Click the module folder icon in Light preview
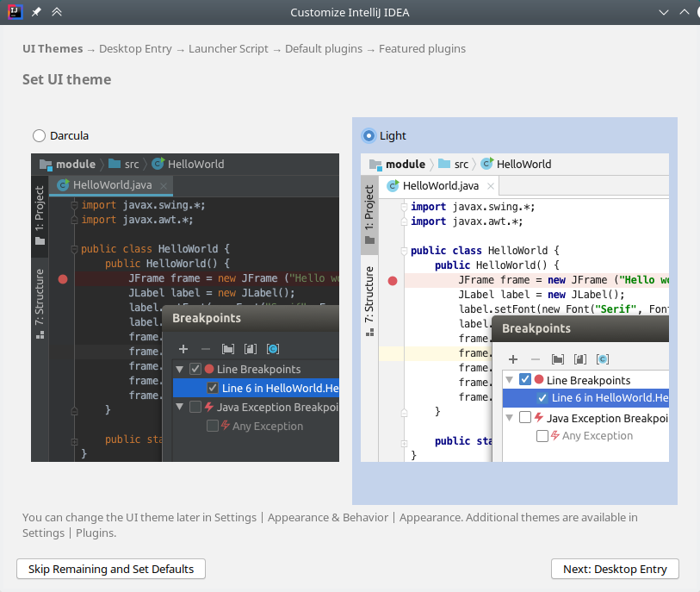 click(375, 164)
